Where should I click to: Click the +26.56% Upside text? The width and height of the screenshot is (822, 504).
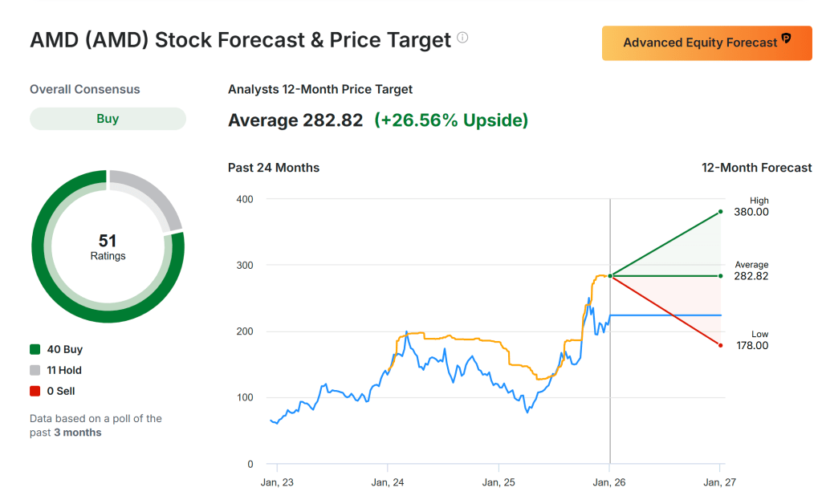tap(451, 120)
